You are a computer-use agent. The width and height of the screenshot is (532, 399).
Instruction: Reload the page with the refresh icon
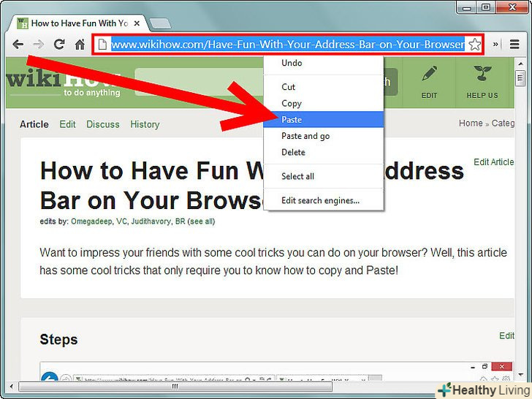59,44
